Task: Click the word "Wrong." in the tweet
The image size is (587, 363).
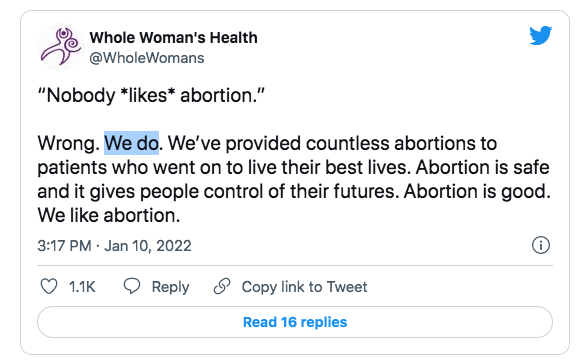Action: 69,144
